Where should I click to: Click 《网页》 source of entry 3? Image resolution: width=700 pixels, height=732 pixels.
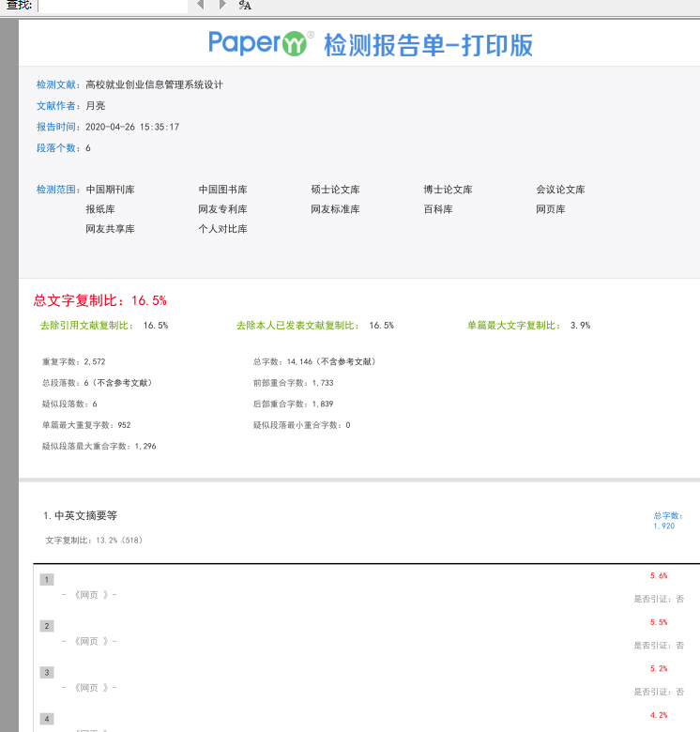tap(91, 688)
